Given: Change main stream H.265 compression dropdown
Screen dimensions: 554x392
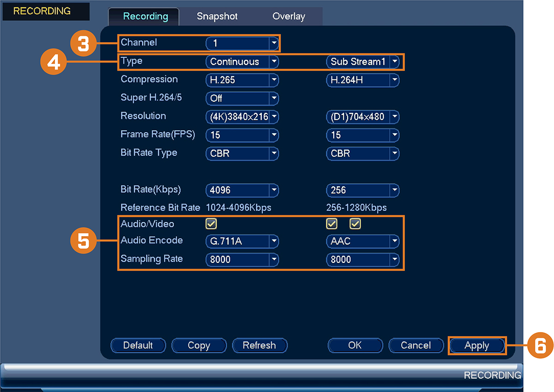Looking at the screenshot, I should pyautogui.click(x=242, y=80).
